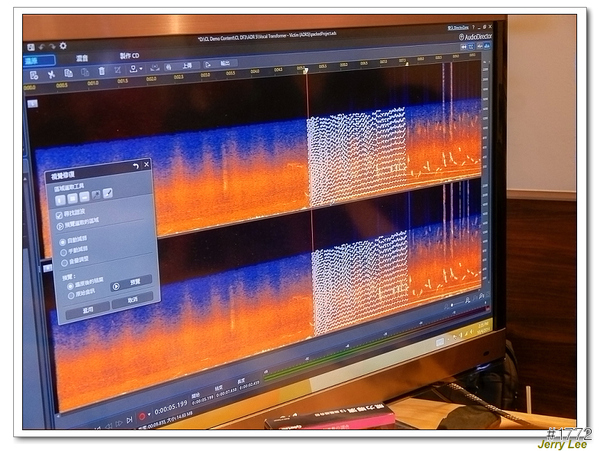Open the marker pin dropdown arrow

pyautogui.click(x=141, y=69)
